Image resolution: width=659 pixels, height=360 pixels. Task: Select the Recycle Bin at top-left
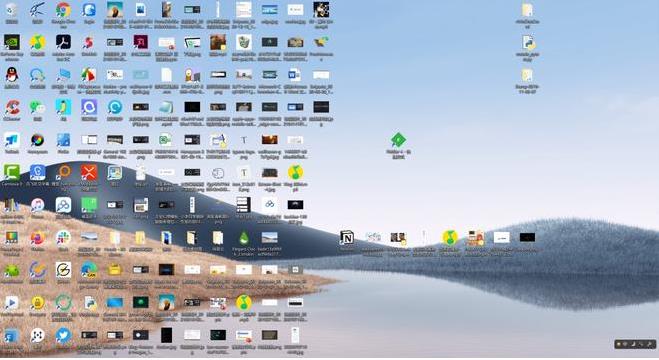(x=12, y=10)
